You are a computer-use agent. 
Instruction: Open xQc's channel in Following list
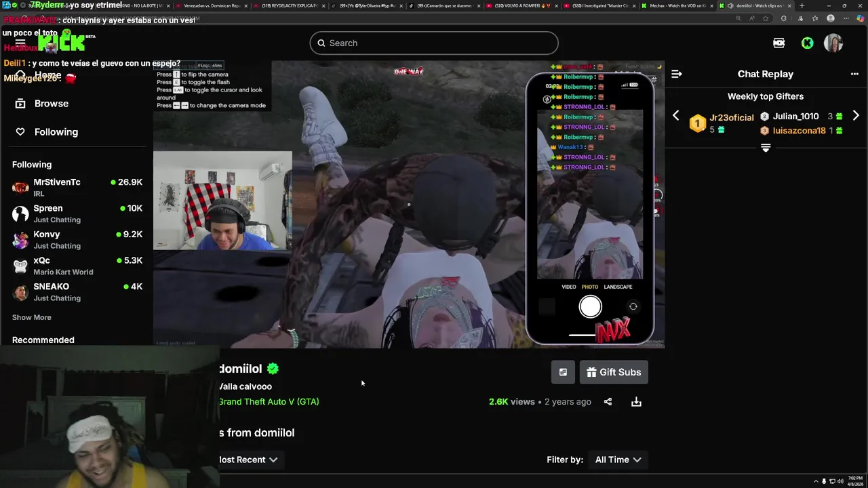coord(77,266)
